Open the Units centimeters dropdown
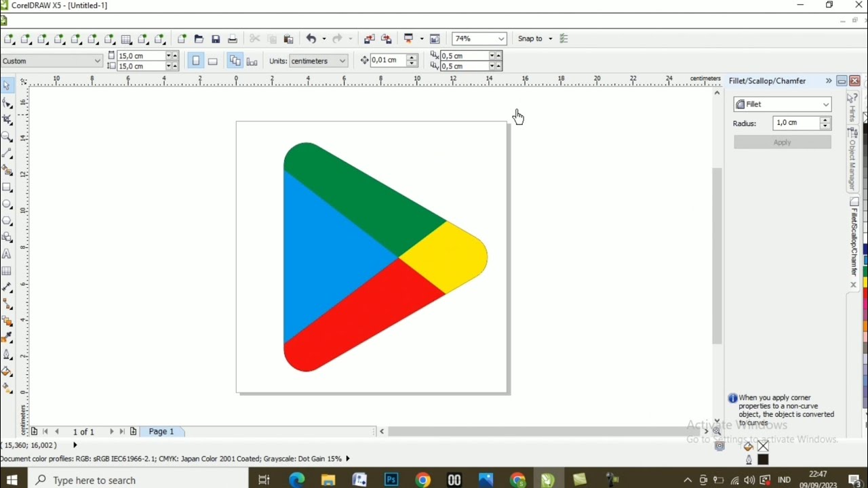The image size is (868, 488). pos(342,61)
